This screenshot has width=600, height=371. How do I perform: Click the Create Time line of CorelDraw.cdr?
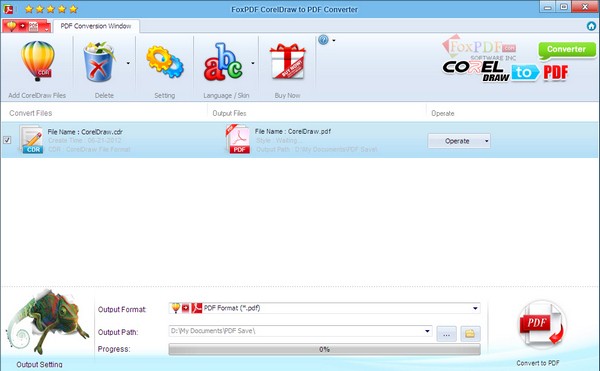click(85, 140)
